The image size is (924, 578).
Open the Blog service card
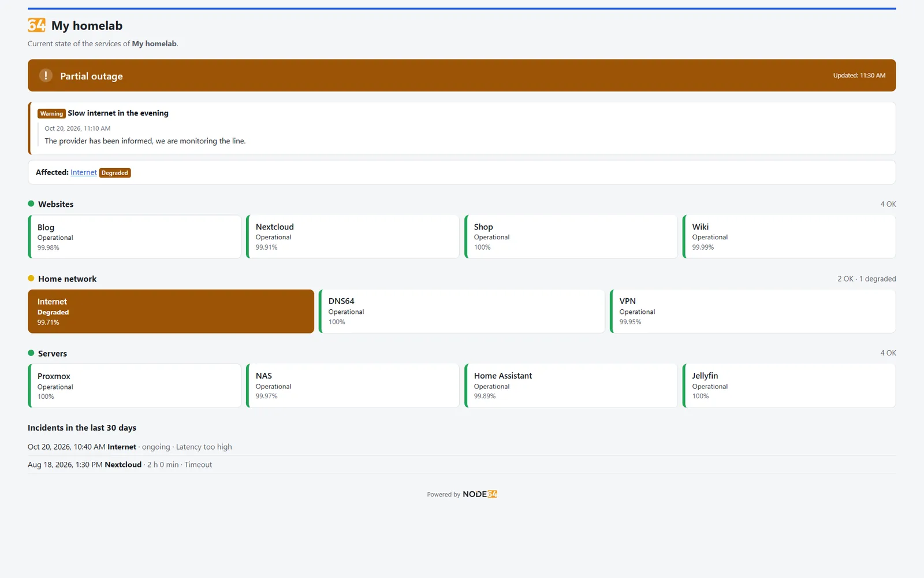pyautogui.click(x=135, y=237)
